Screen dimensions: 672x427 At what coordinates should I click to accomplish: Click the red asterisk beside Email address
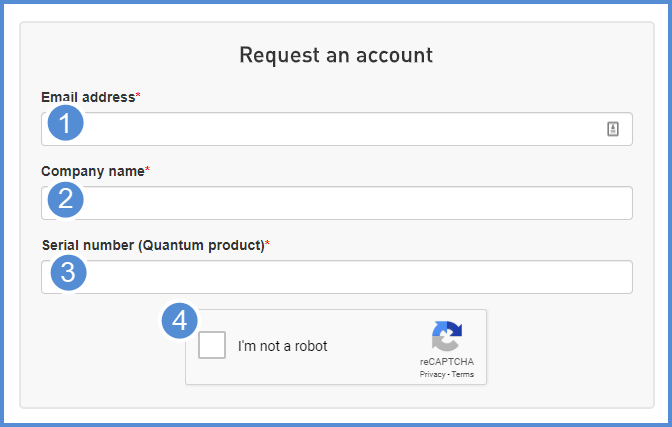point(138,96)
